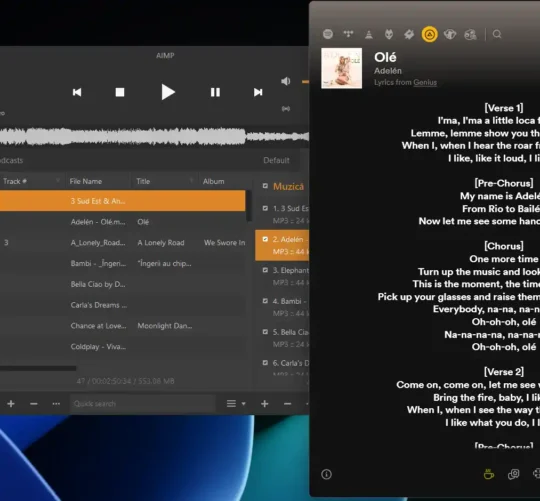Click the We Swore In album cell

(225, 243)
